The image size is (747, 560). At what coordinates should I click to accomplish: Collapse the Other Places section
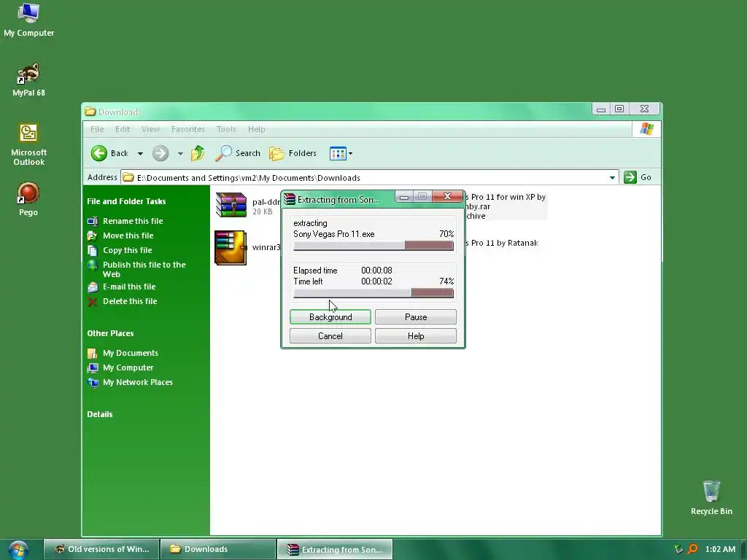click(x=111, y=333)
